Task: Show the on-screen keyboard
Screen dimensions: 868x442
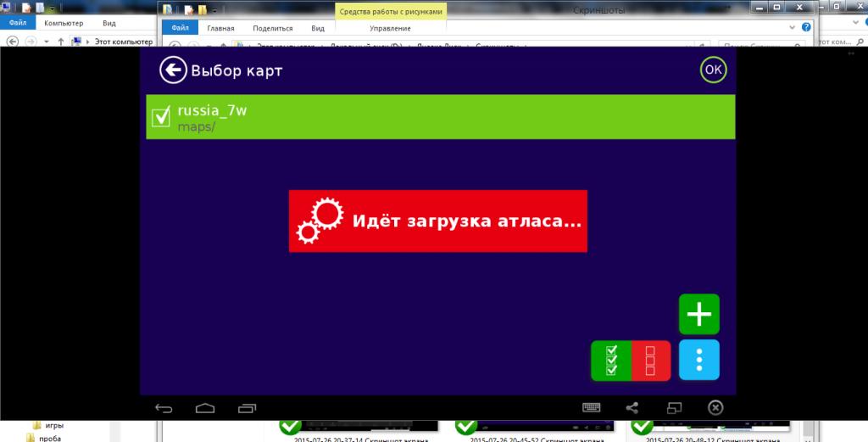Action: coord(593,407)
